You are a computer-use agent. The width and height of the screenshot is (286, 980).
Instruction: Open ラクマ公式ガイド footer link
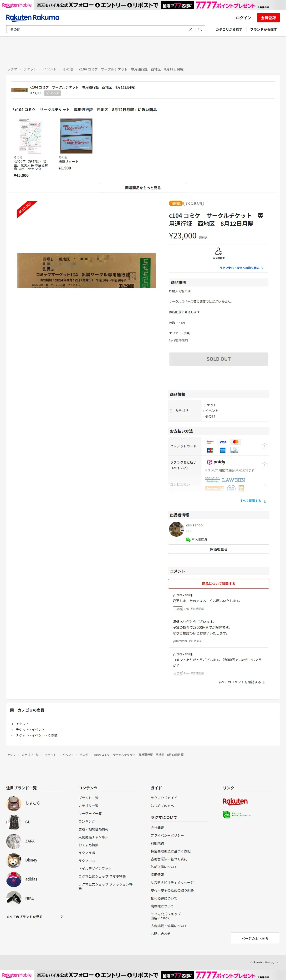coord(164,798)
